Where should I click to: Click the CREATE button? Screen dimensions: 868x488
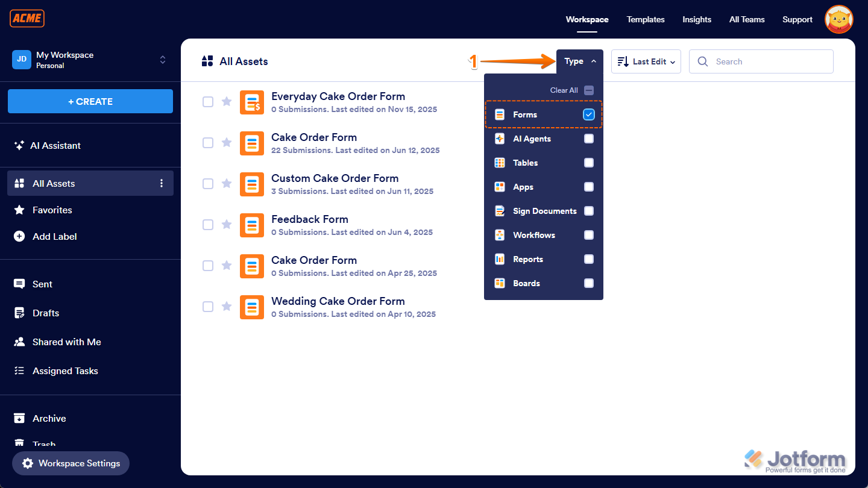90,101
